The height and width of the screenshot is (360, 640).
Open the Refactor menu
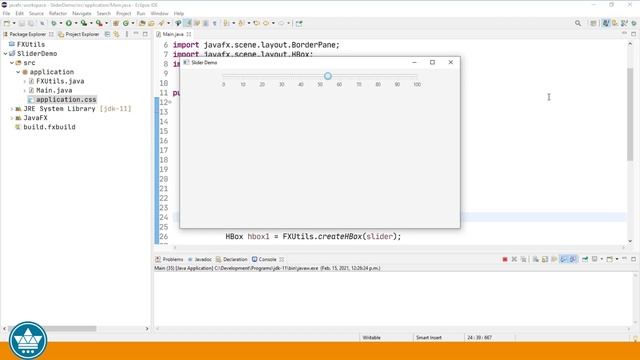[58, 13]
